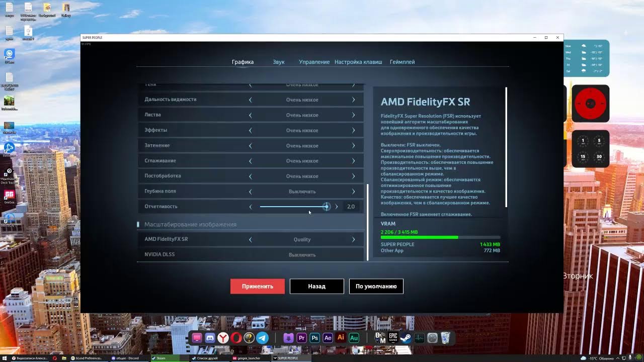Click the VRAM usage bar
This screenshot has height=362, width=644.
click(x=441, y=237)
